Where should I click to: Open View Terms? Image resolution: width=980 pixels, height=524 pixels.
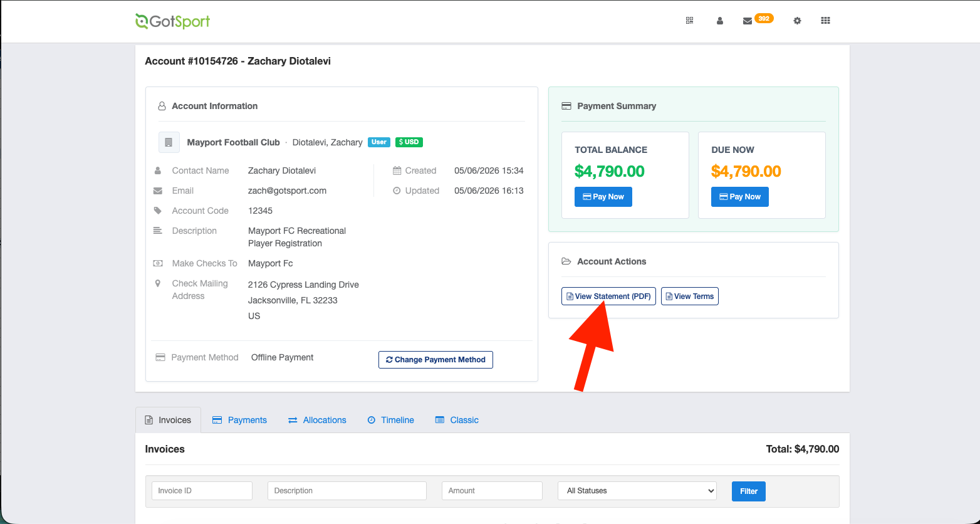(690, 296)
